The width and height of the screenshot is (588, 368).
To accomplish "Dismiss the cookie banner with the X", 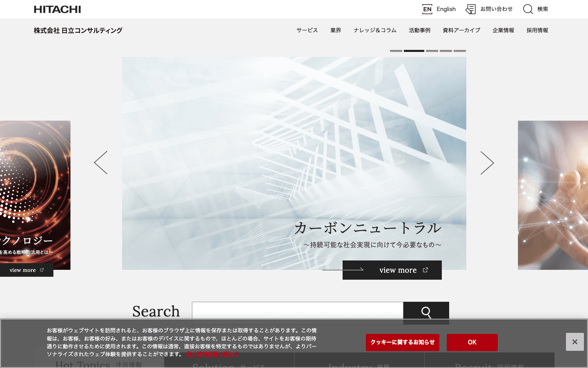I will click(x=575, y=342).
